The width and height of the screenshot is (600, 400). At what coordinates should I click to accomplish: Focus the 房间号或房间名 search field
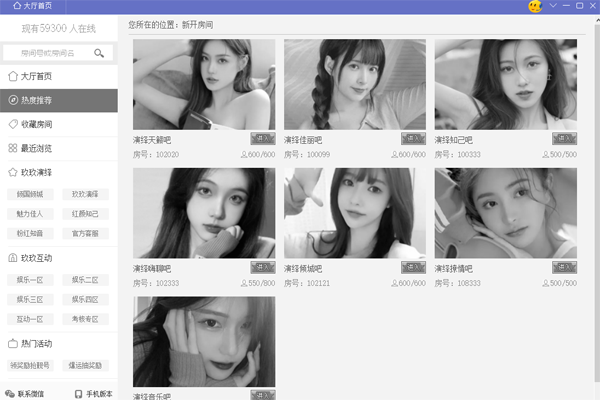(58, 53)
